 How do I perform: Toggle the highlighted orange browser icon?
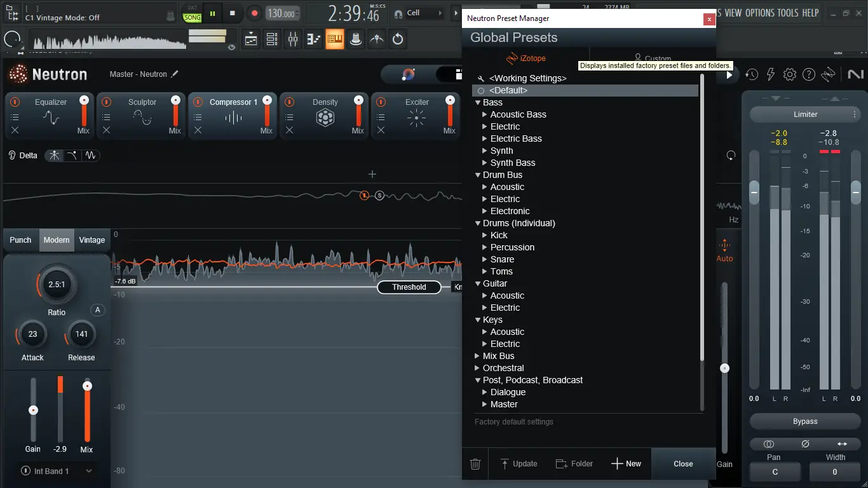coord(335,39)
